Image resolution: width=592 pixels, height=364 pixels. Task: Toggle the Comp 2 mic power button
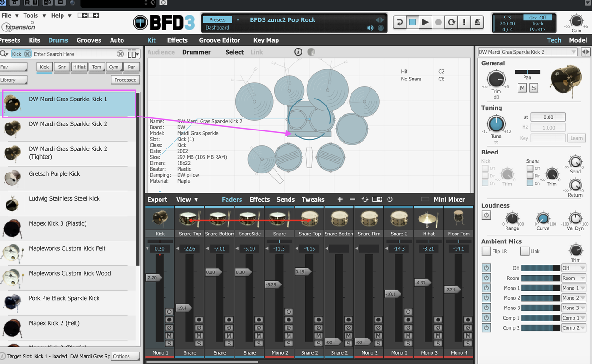486,328
